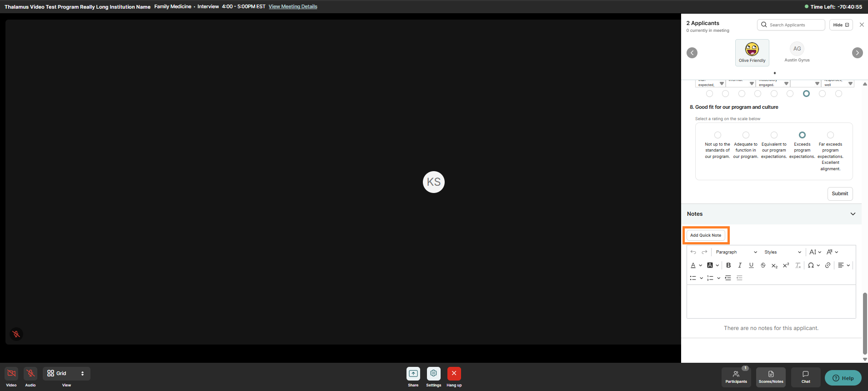The width and height of the screenshot is (868, 391).
Task: Click in the Search Applicants field
Action: [x=791, y=25]
